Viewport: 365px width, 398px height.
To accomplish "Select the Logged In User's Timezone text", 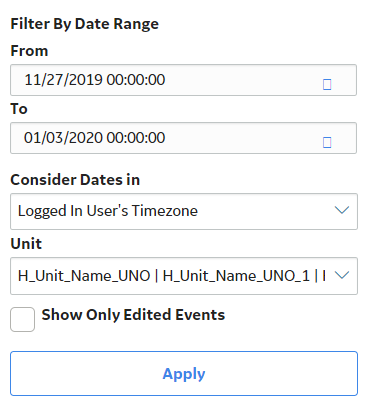I will click(108, 211).
